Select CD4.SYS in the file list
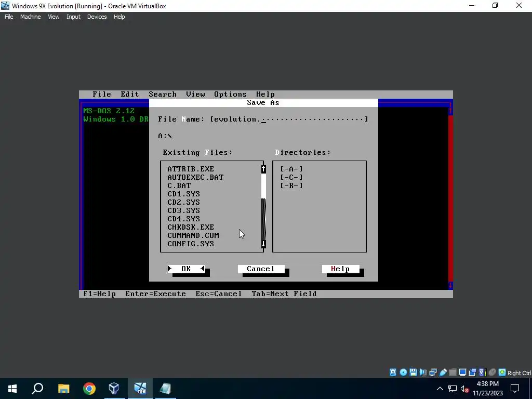 click(183, 219)
